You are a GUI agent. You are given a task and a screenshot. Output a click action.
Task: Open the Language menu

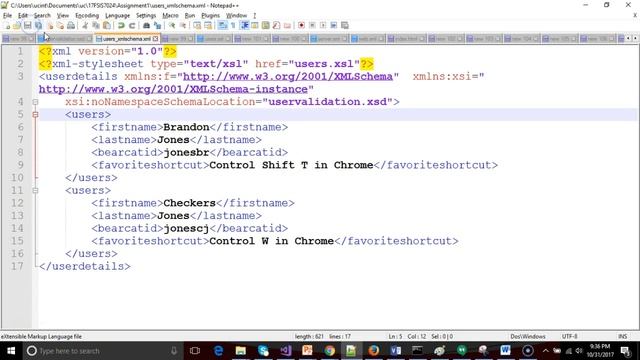[x=117, y=16]
